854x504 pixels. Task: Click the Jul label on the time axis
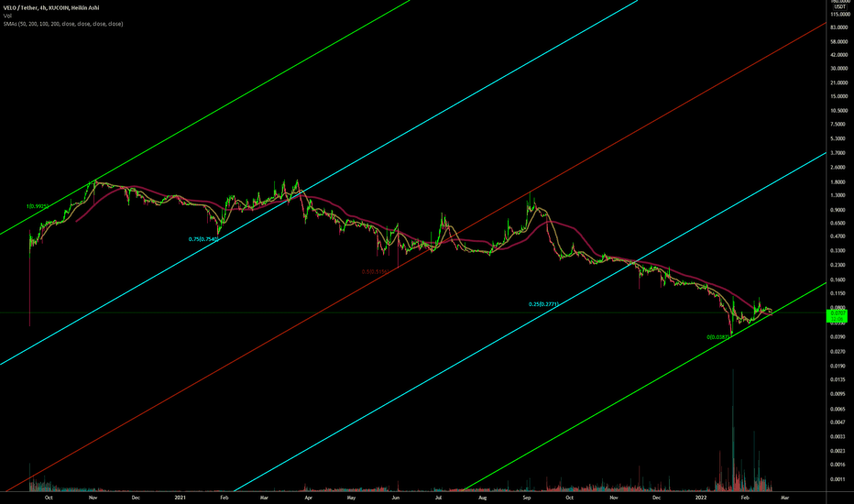click(438, 498)
